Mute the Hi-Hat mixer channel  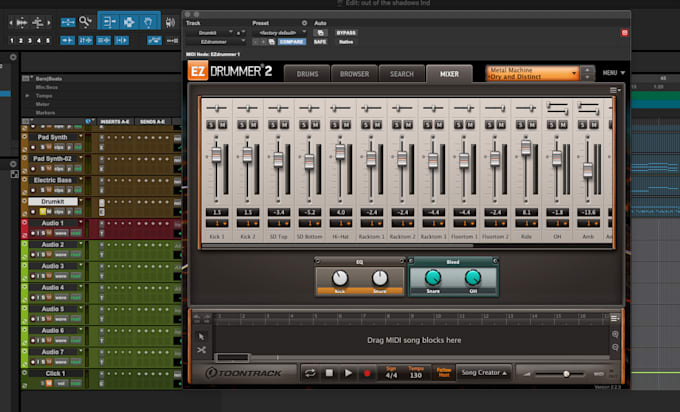(x=346, y=123)
